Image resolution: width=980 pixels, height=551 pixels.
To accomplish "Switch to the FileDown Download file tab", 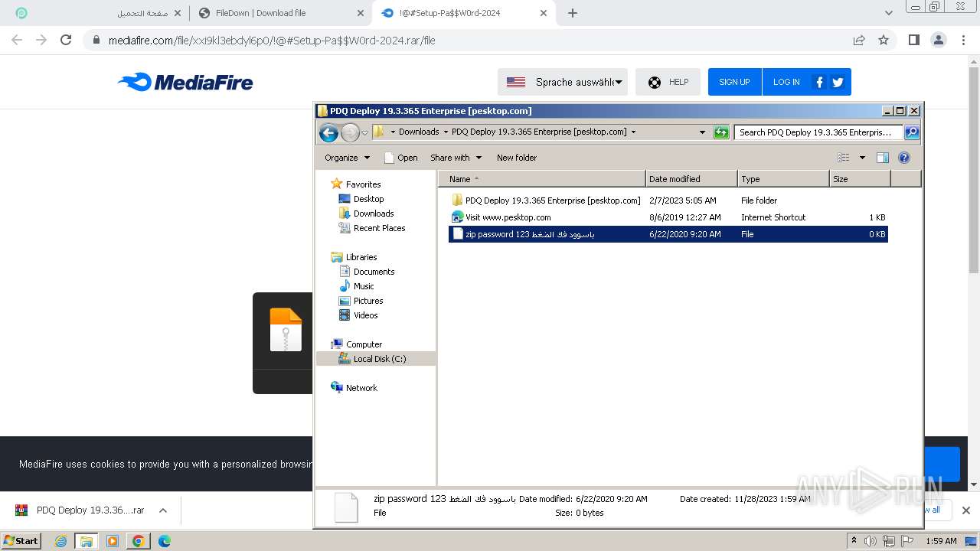I will tap(280, 13).
